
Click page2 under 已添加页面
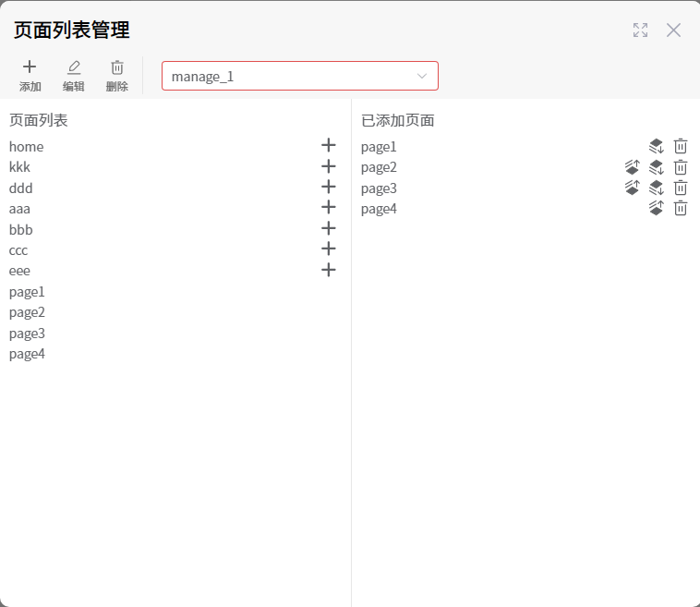[x=379, y=167]
